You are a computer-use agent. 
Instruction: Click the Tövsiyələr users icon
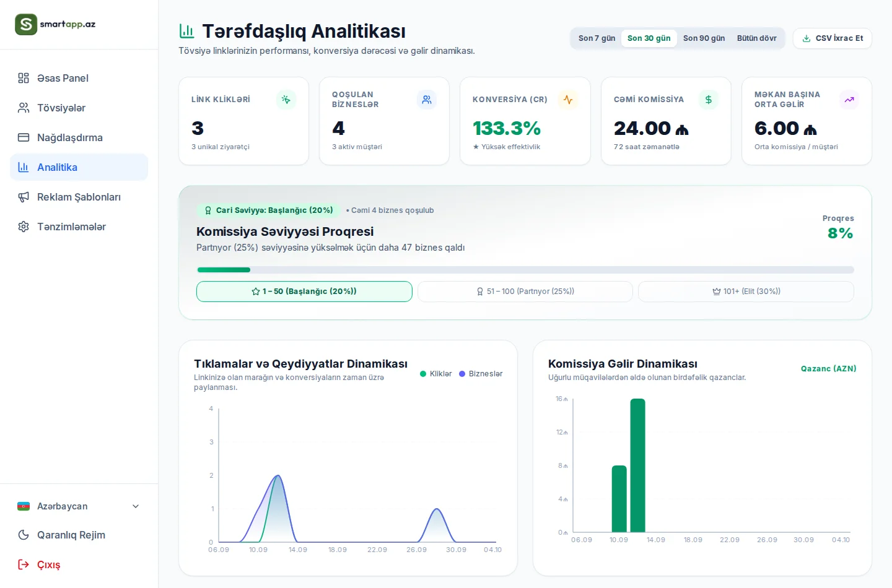click(24, 108)
